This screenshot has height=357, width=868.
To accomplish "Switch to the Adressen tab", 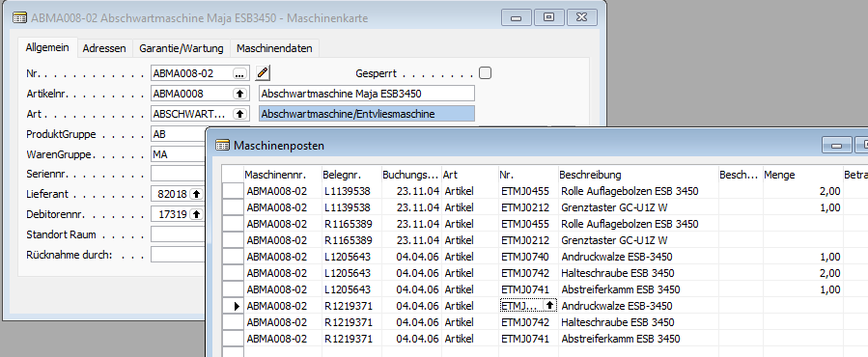I will click(104, 48).
